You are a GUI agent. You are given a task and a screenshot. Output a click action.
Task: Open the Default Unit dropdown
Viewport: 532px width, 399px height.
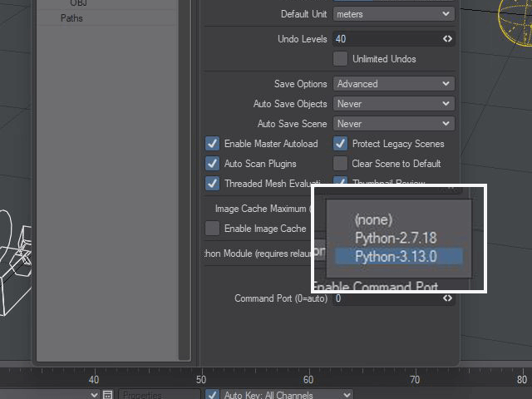click(393, 14)
